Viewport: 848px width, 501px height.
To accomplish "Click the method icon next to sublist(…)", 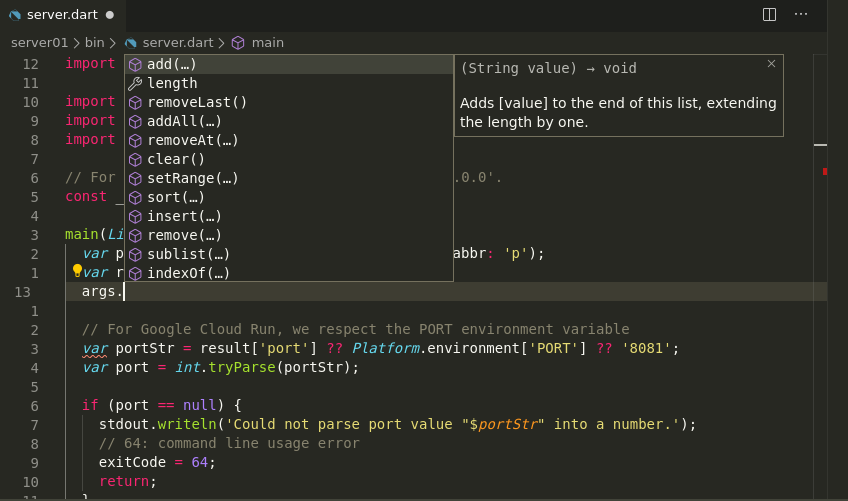I will 135,254.
